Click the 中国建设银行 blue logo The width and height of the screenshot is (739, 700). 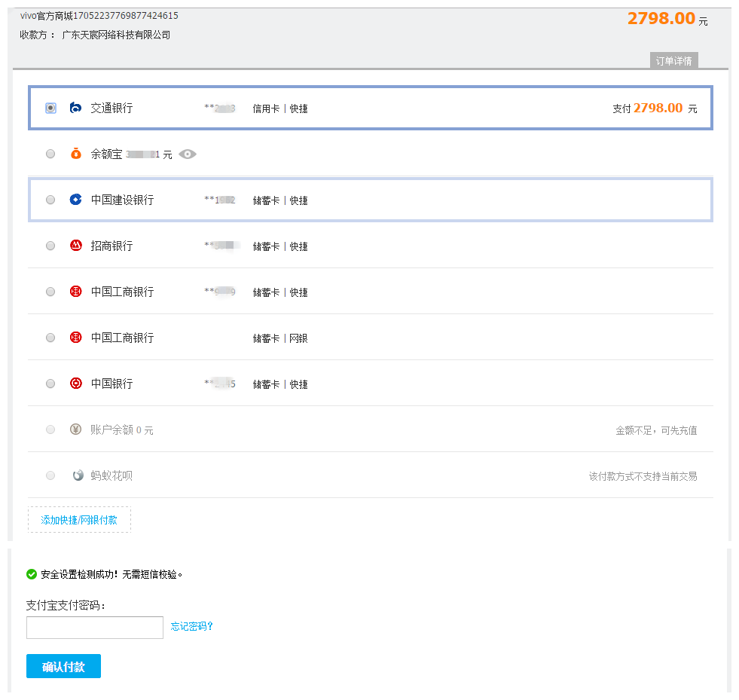tap(75, 200)
